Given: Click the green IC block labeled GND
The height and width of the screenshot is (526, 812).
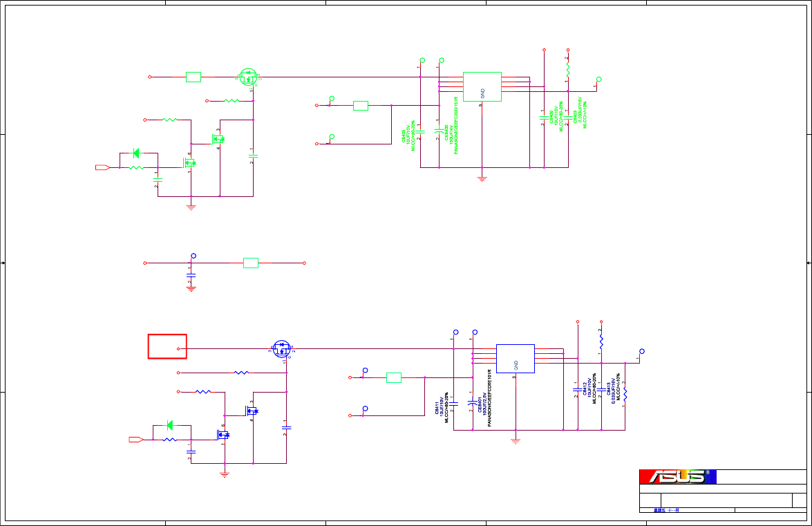Looking at the screenshot, I should tap(482, 86).
